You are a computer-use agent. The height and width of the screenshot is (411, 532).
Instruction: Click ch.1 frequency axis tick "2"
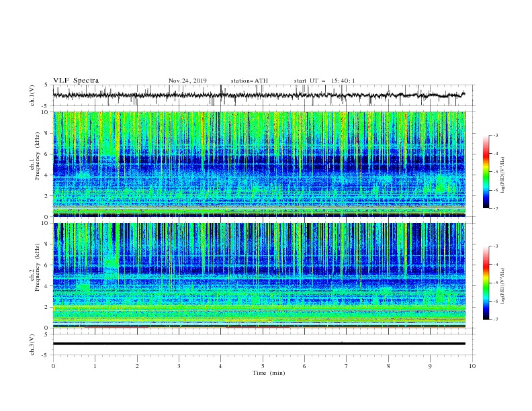[x=47, y=195]
